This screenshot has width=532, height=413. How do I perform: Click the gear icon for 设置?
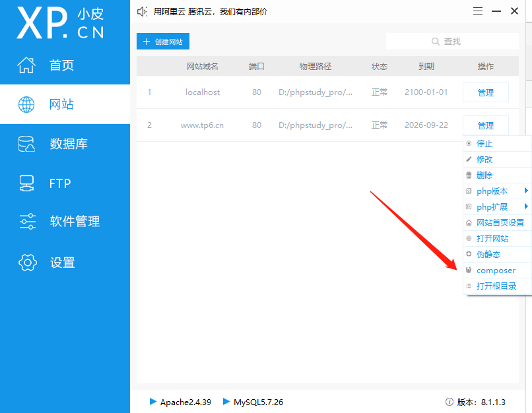[28, 263]
